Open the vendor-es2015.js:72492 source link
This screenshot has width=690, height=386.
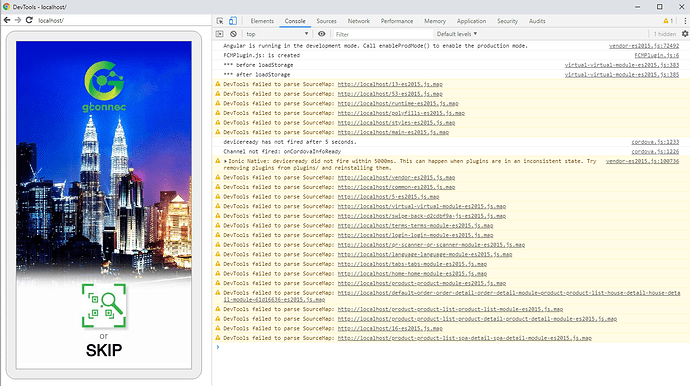point(644,46)
